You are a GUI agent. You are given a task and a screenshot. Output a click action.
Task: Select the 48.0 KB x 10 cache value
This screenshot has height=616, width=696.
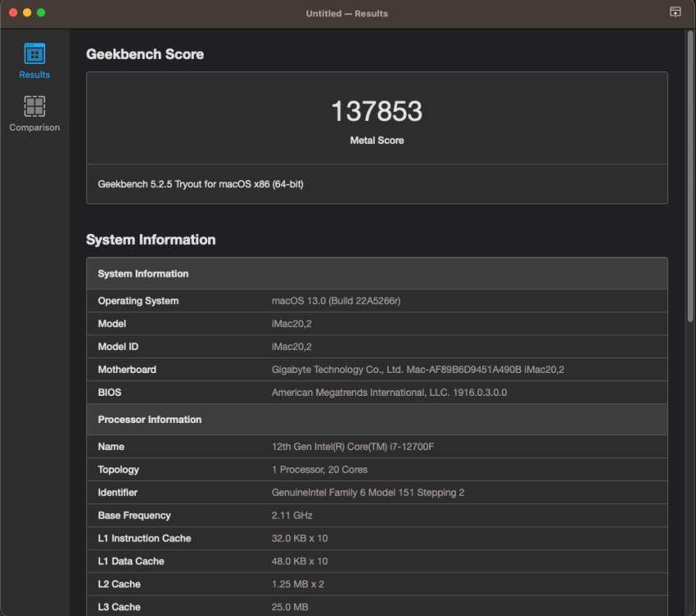coord(300,562)
